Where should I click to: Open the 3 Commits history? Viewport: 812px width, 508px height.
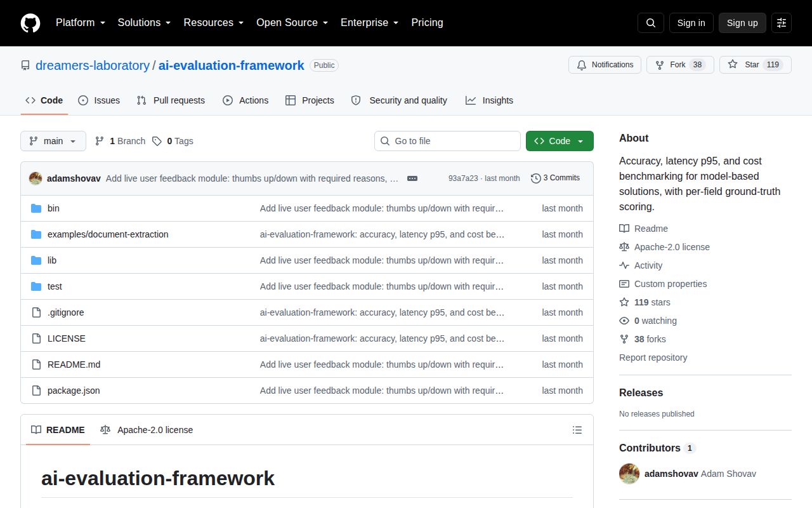pos(555,178)
